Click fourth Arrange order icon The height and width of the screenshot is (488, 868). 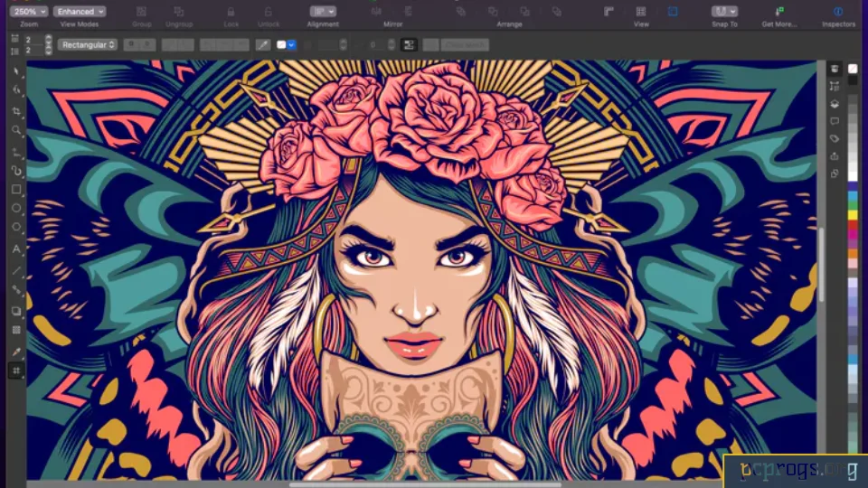click(x=557, y=11)
